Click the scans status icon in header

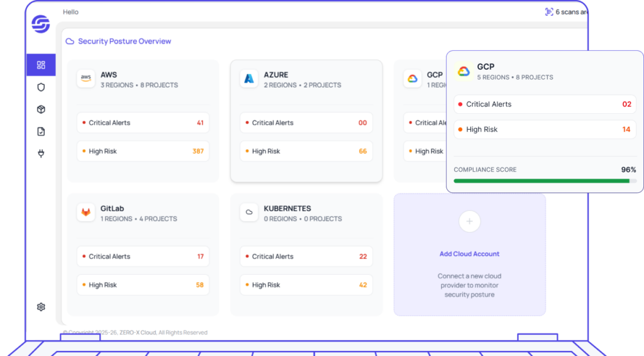click(549, 12)
